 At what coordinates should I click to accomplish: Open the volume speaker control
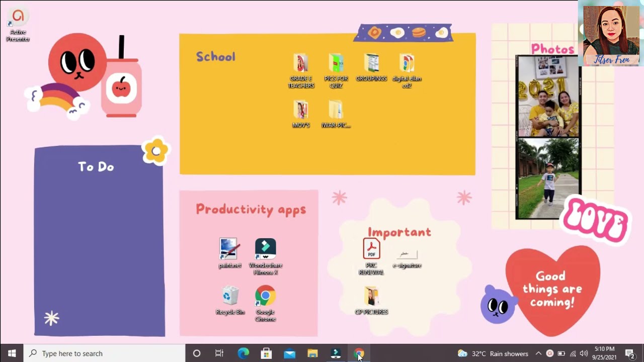[x=584, y=353]
